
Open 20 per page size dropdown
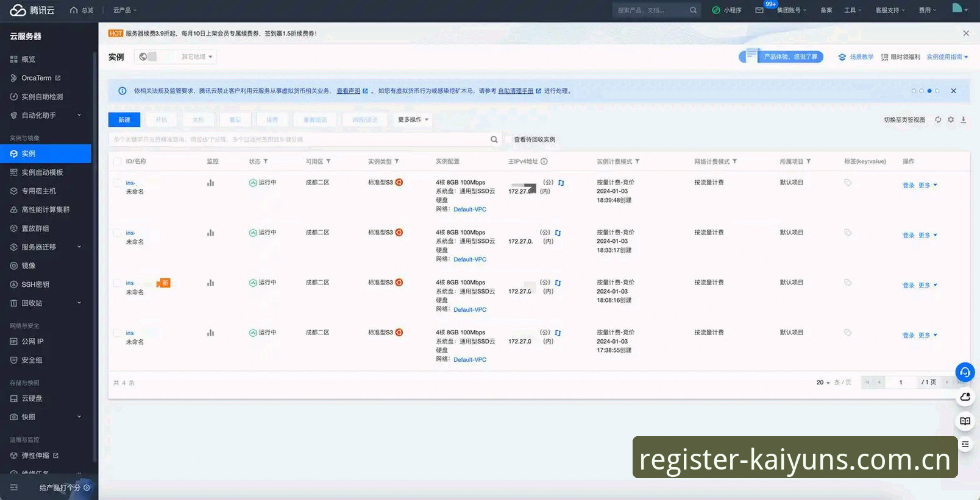click(823, 382)
